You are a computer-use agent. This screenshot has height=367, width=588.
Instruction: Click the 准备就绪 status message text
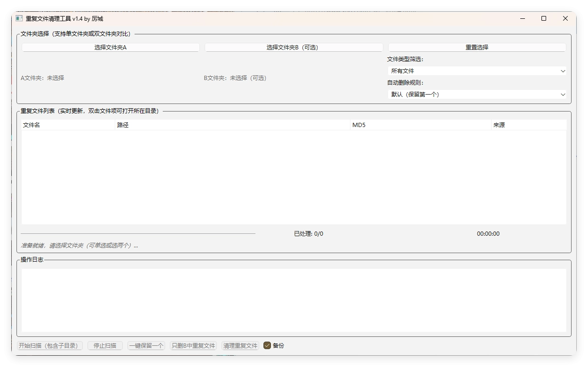tap(78, 245)
